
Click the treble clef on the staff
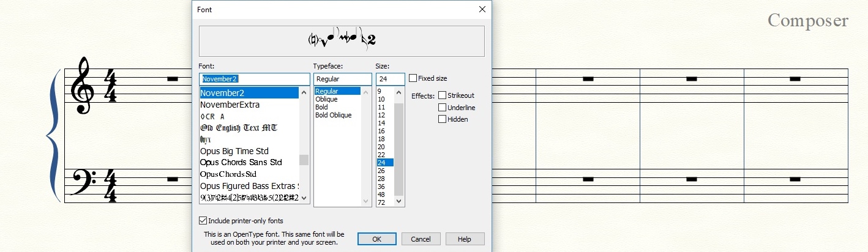tap(82, 86)
